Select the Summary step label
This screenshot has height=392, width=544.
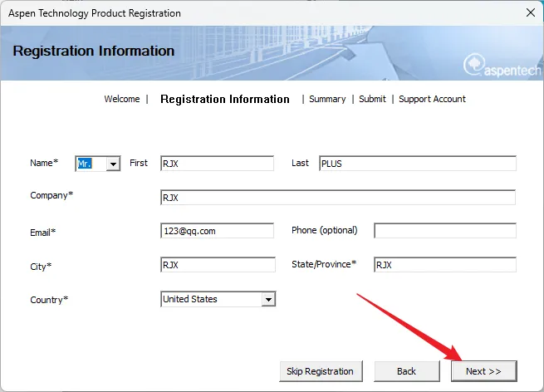[x=327, y=99]
